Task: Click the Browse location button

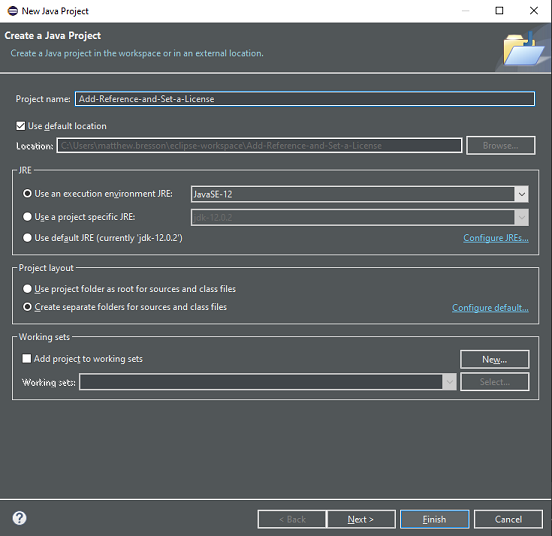Action: point(501,145)
